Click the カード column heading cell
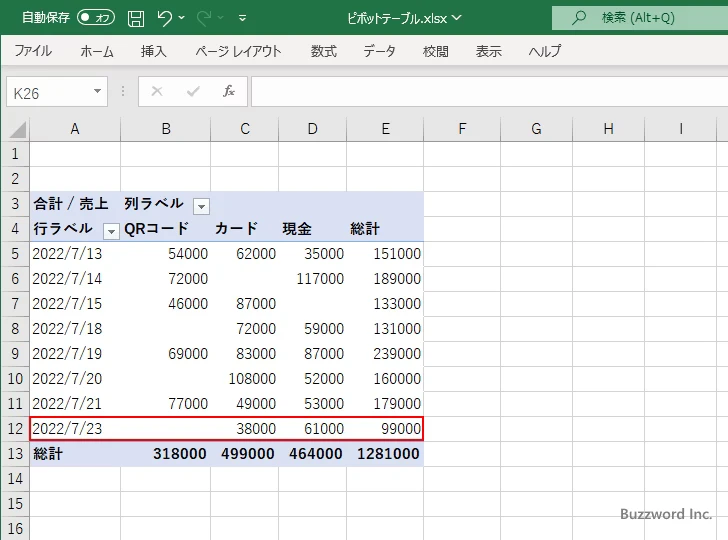Screen dimensions: 728x540 click(x=244, y=228)
